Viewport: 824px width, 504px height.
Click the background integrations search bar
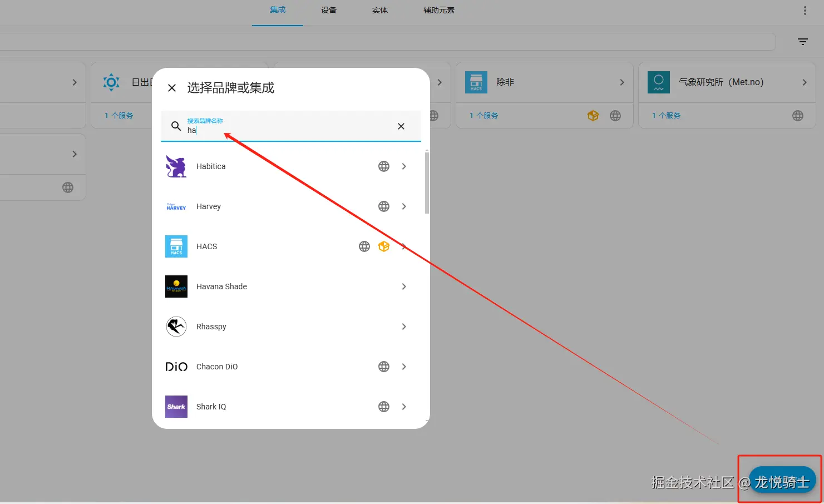387,42
